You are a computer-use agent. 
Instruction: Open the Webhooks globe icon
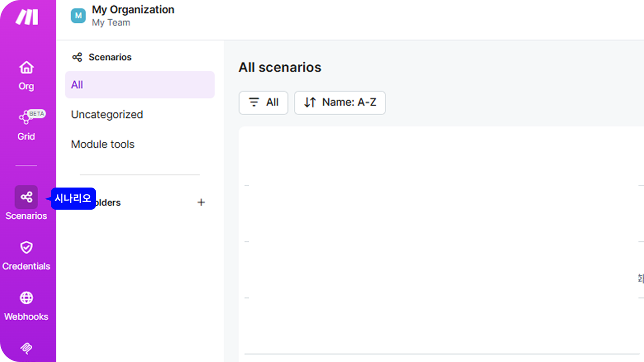26,298
